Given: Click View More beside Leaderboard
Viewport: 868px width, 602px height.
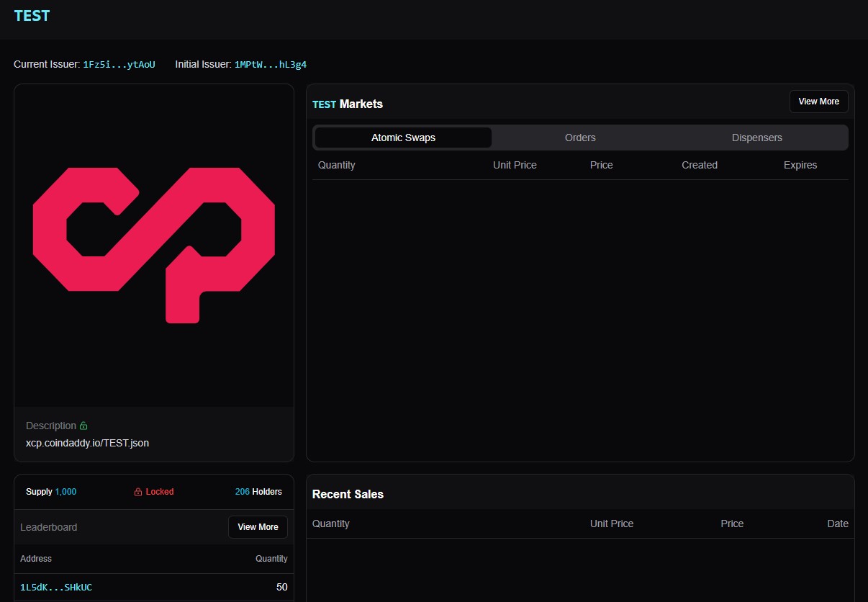Looking at the screenshot, I should pyautogui.click(x=258, y=527).
